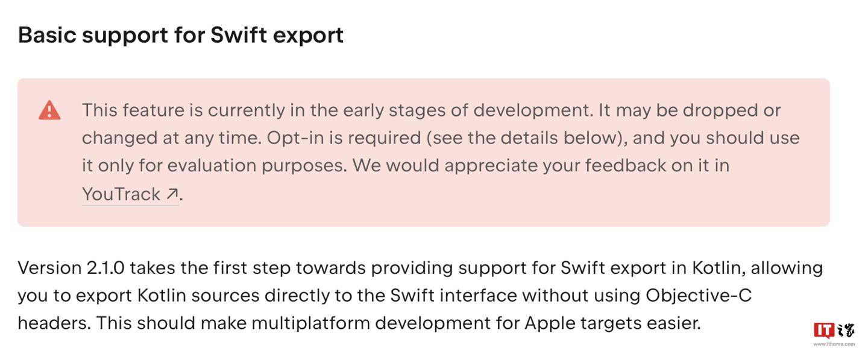This screenshot has width=868, height=359.
Task: Click the word 'headers.' starting the last line
Action: click(x=54, y=323)
